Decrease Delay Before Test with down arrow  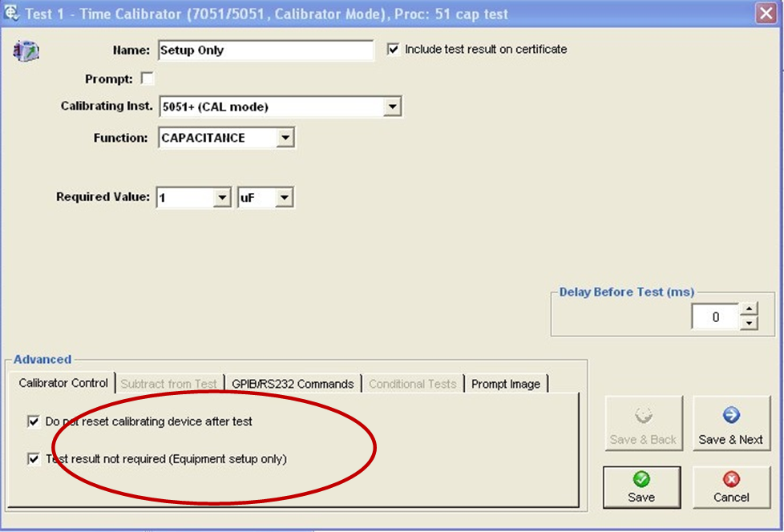tap(749, 323)
